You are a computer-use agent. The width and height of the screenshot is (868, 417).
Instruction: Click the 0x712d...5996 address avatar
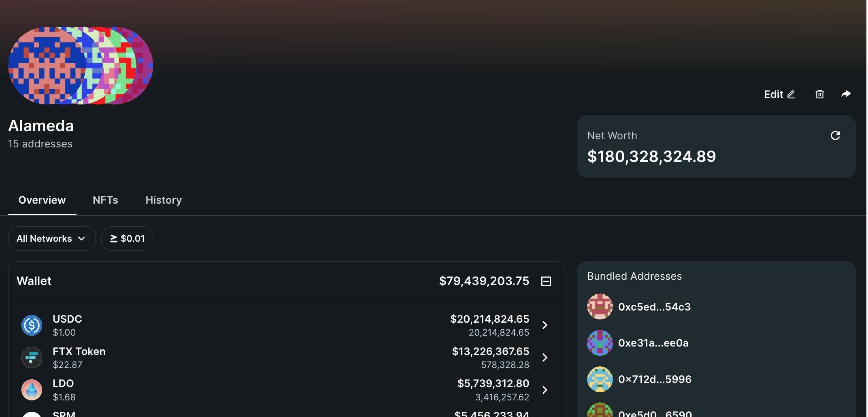tap(600, 379)
